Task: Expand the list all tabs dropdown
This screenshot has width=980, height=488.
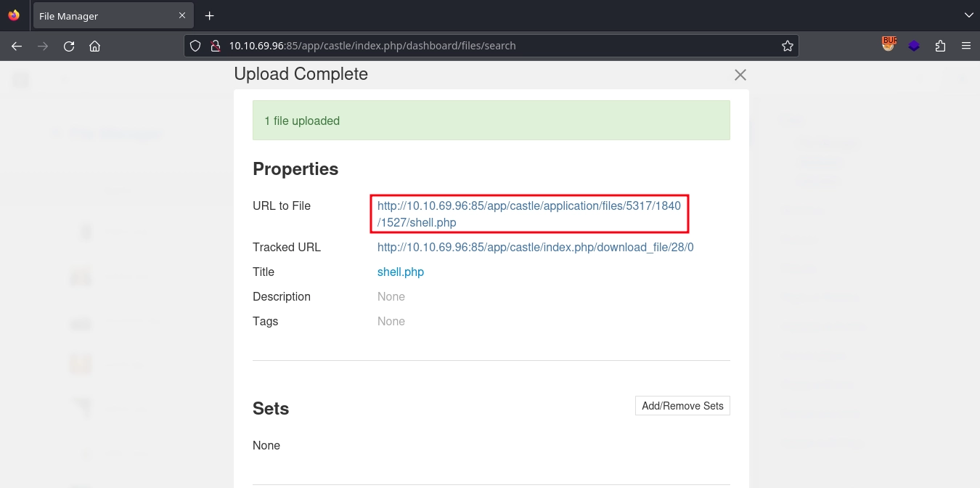Action: (x=968, y=15)
